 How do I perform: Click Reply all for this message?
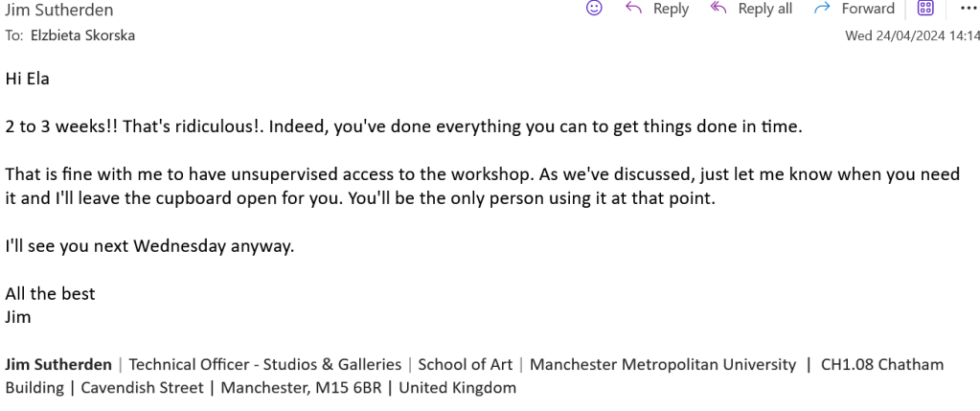point(752,9)
